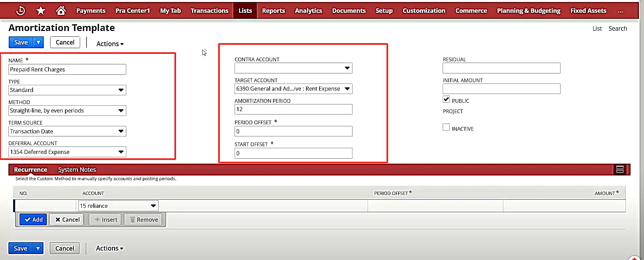Open the Contra Account dropdown

293,68
